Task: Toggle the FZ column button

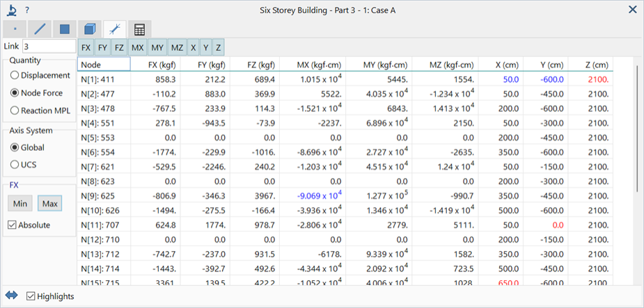Action: [x=119, y=47]
